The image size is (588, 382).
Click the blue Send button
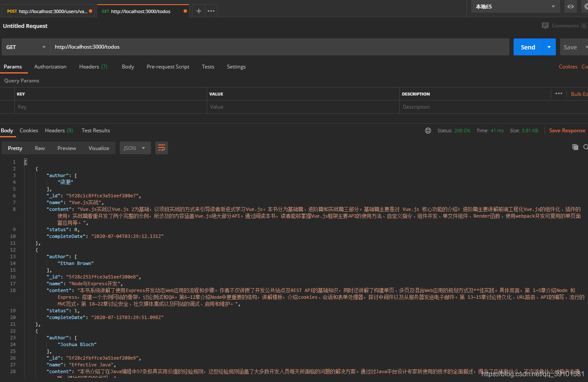coord(528,47)
